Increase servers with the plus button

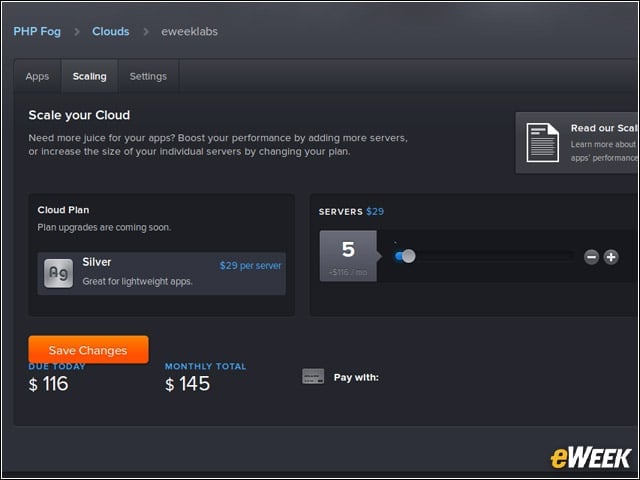611,257
